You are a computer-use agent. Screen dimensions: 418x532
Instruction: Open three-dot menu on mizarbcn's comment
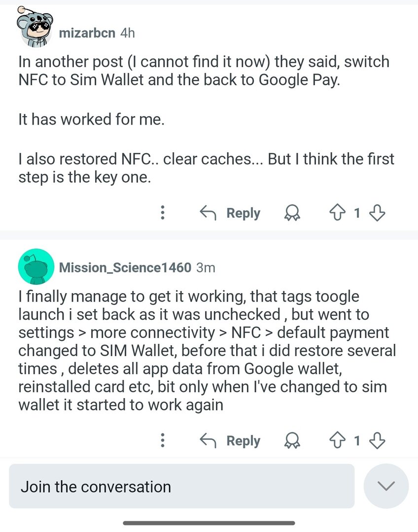[x=163, y=213]
